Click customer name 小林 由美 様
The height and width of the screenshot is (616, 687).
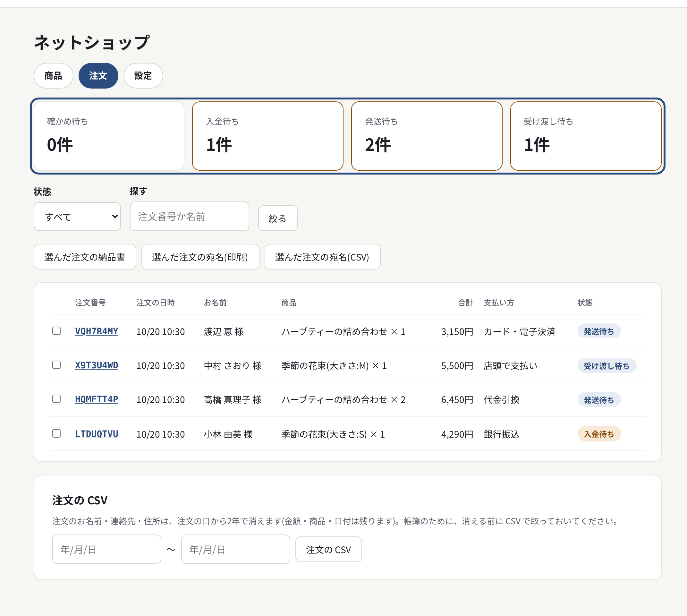coord(228,434)
